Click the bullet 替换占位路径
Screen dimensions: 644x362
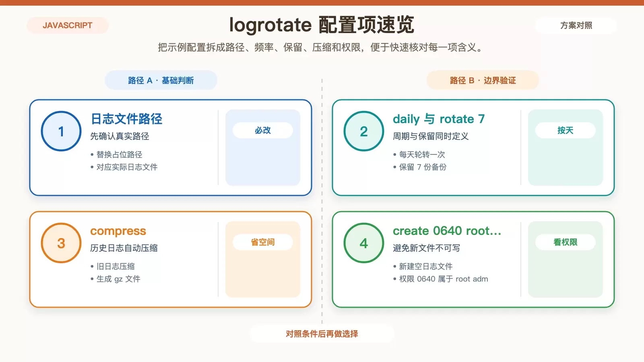pos(116,154)
